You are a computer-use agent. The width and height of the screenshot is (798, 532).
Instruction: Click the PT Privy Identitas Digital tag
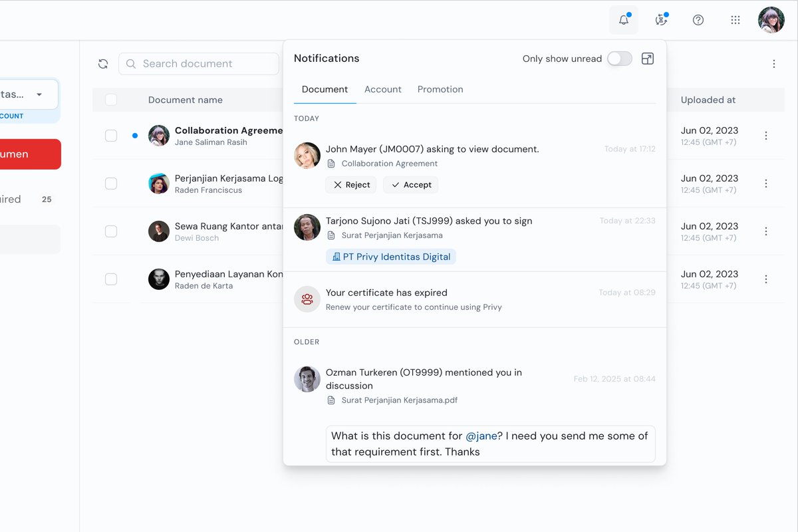391,257
